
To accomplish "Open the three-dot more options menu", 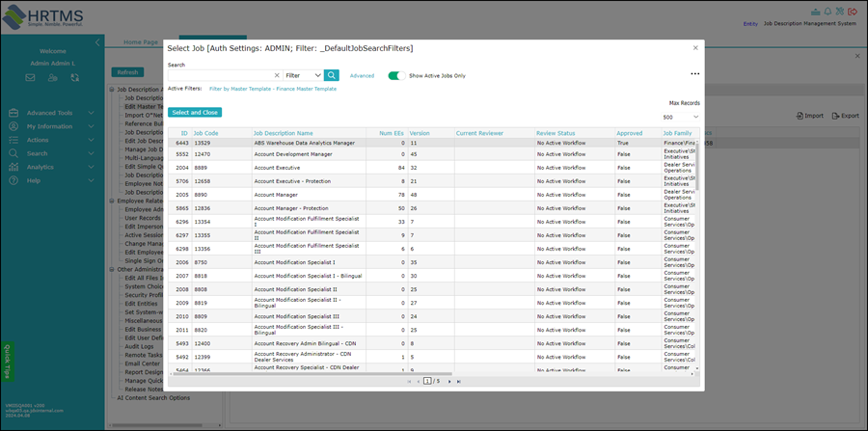I will [x=694, y=73].
